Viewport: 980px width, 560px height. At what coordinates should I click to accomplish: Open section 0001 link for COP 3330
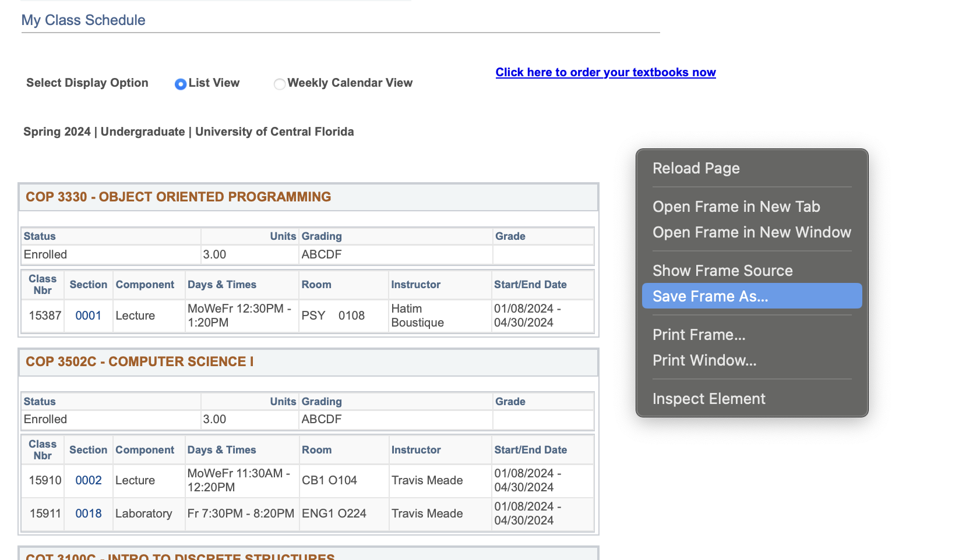pos(89,316)
